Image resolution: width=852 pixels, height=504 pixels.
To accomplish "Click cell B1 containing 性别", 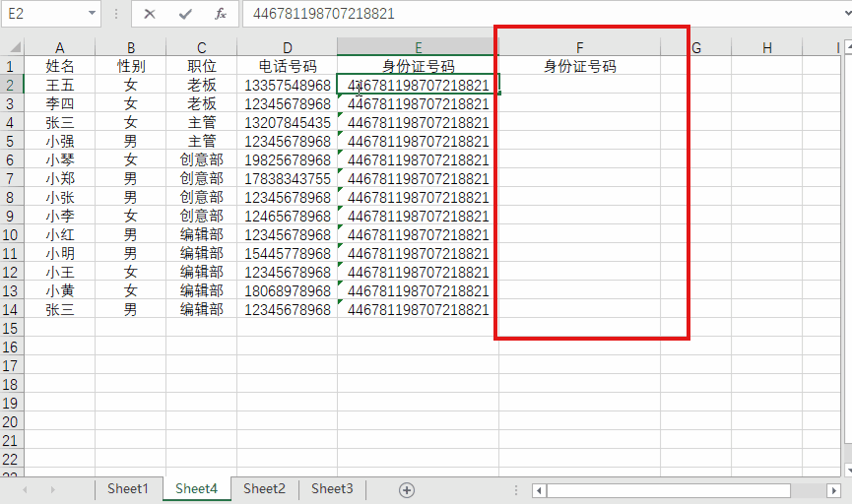I will tap(130, 66).
